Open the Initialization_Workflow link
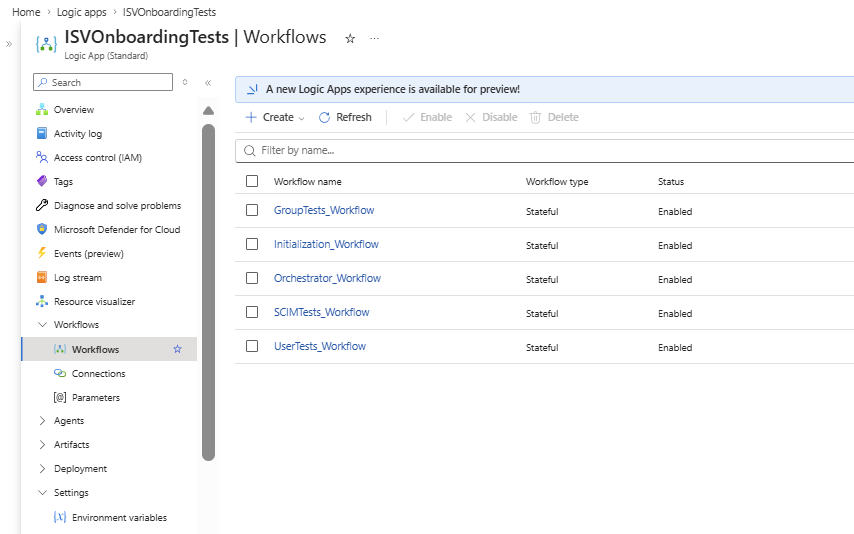The height and width of the screenshot is (534, 854). point(326,244)
